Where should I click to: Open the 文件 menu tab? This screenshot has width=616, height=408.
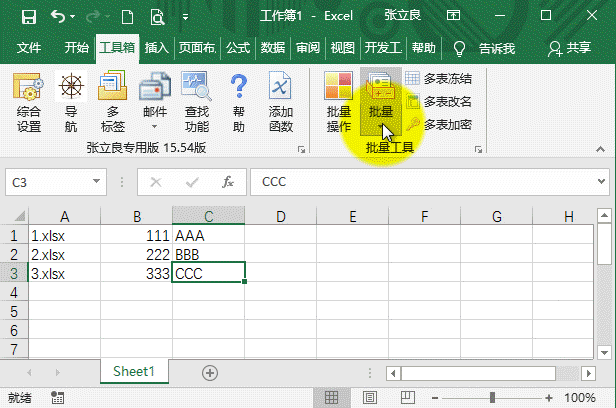point(29,48)
